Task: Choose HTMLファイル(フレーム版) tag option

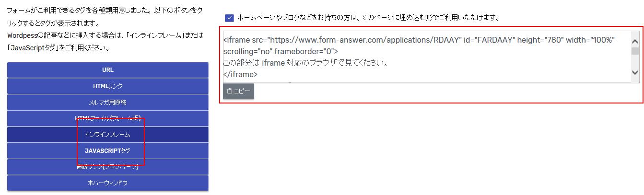Action: (x=108, y=118)
